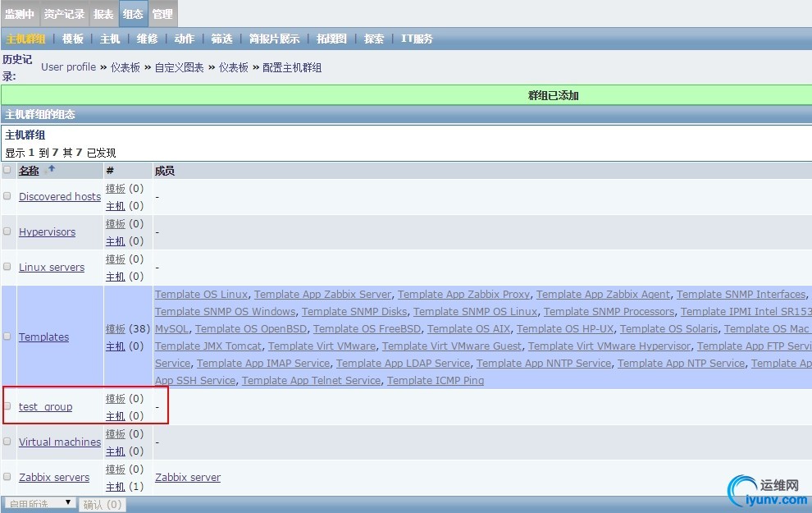Open the 启用所选 bulk action dropdown
This screenshot has height=513, width=812.
click(x=40, y=504)
